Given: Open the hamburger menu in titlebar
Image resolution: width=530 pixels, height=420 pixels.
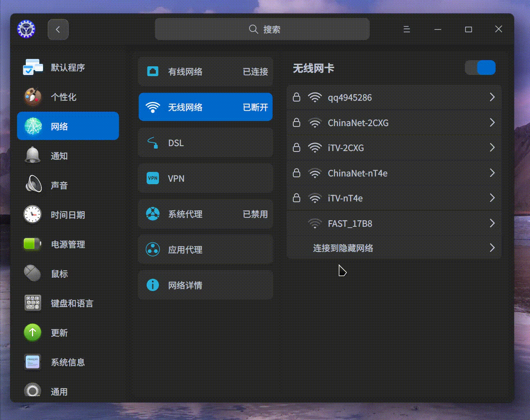Looking at the screenshot, I should [x=406, y=29].
